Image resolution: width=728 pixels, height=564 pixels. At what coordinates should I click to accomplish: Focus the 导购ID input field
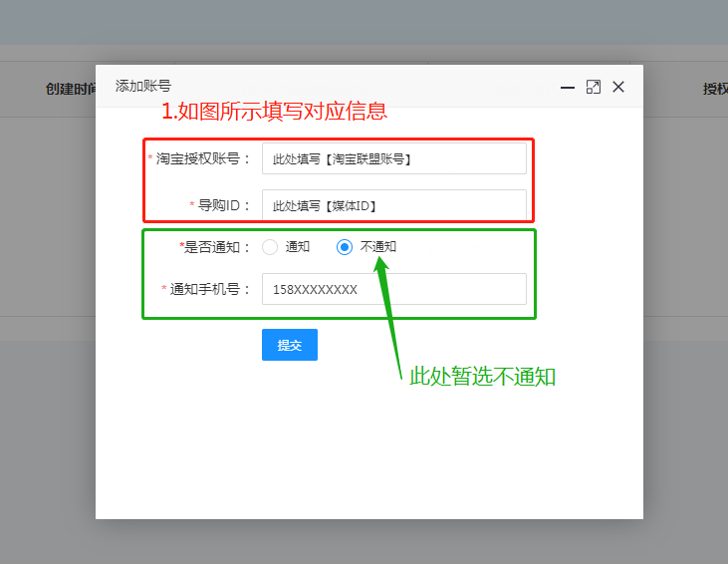pos(393,206)
